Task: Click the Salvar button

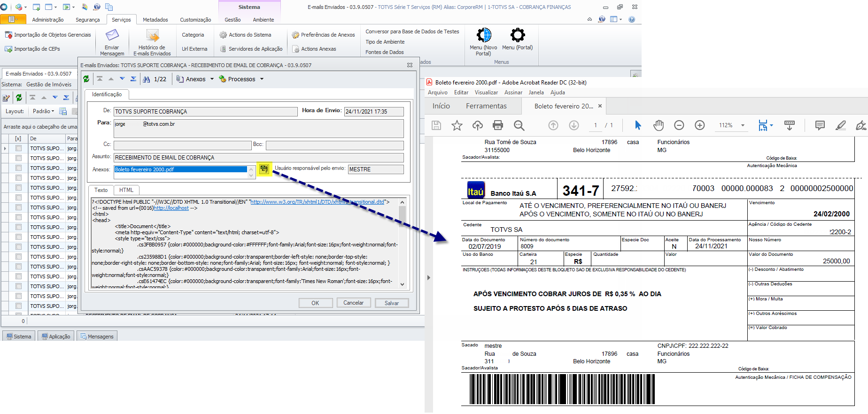Action: tap(392, 303)
